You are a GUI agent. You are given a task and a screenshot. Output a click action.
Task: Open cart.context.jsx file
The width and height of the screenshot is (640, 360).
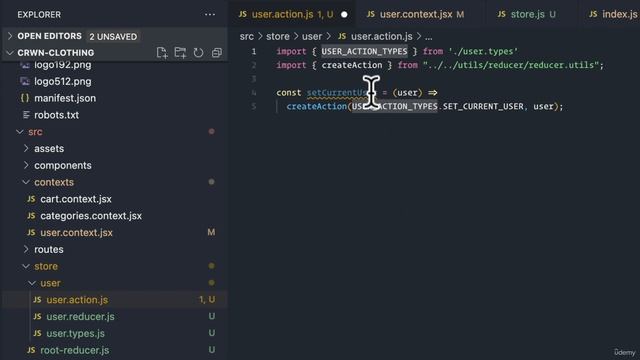76,199
